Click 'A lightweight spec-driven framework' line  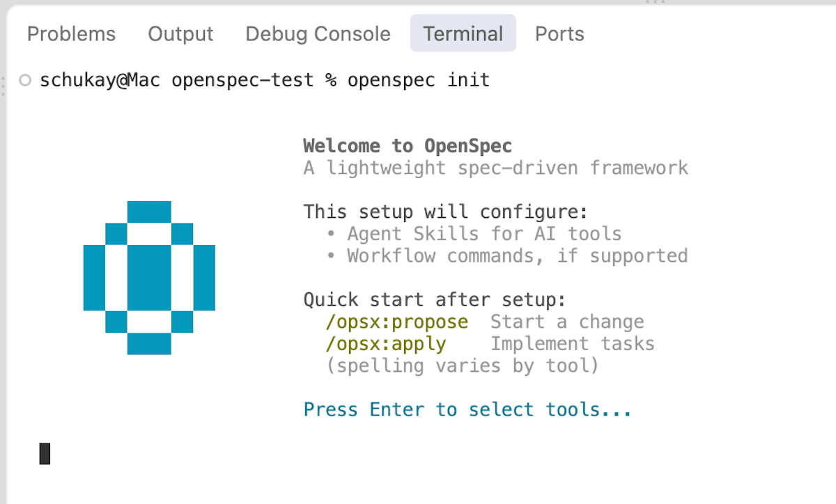point(496,168)
